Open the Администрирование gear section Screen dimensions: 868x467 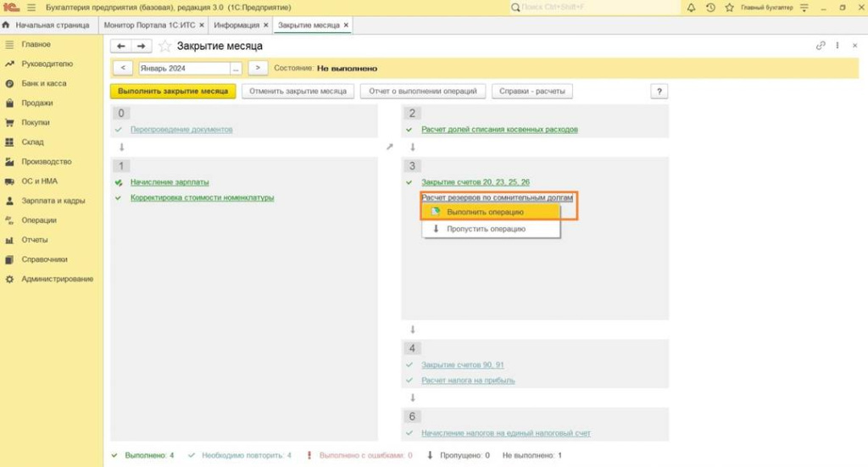(x=57, y=279)
